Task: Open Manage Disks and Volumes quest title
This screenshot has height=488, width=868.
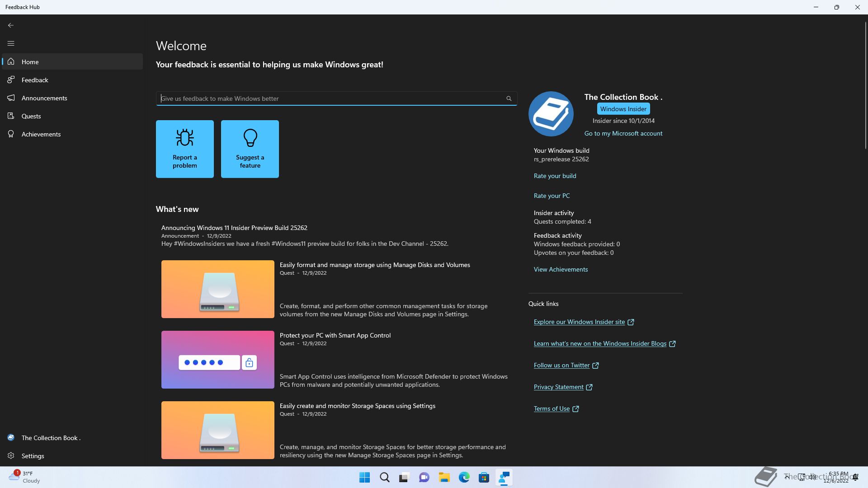Action: click(375, 265)
